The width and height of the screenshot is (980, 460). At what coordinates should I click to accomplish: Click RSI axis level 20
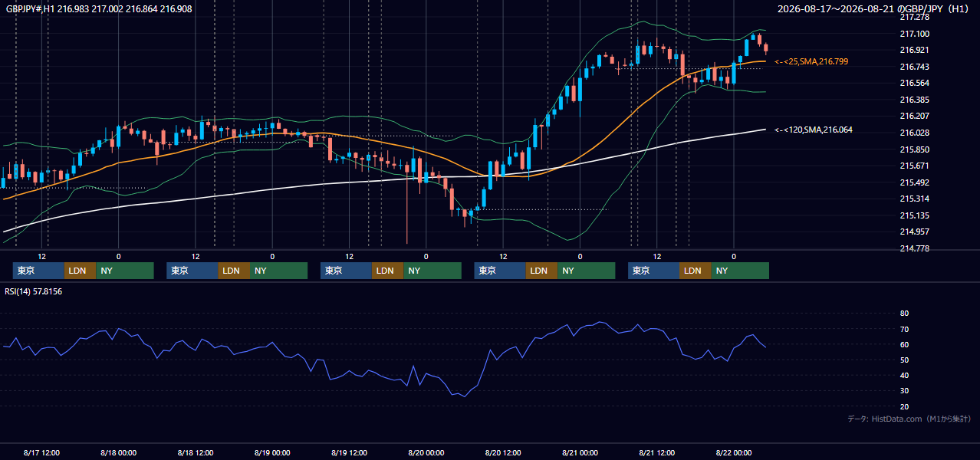(904, 406)
